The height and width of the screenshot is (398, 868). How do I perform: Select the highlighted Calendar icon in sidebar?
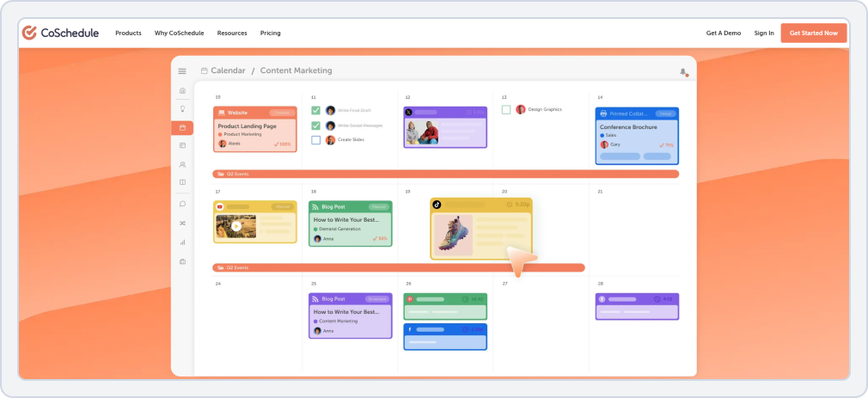pos(183,128)
